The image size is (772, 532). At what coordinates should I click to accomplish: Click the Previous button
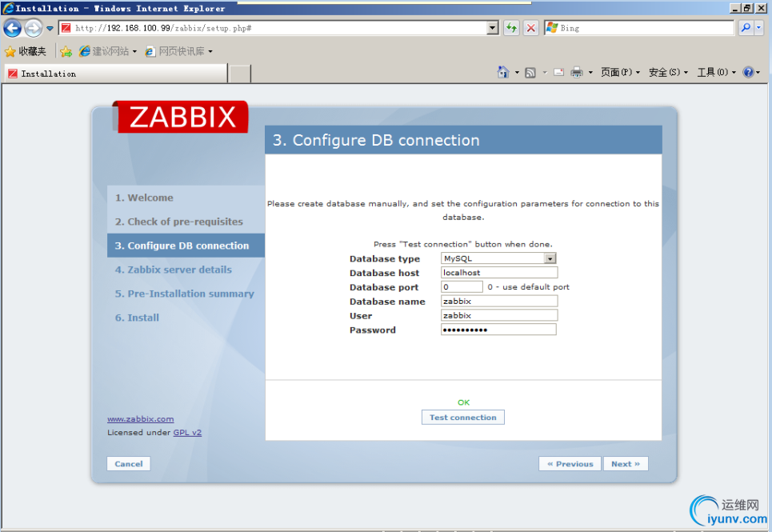570,463
